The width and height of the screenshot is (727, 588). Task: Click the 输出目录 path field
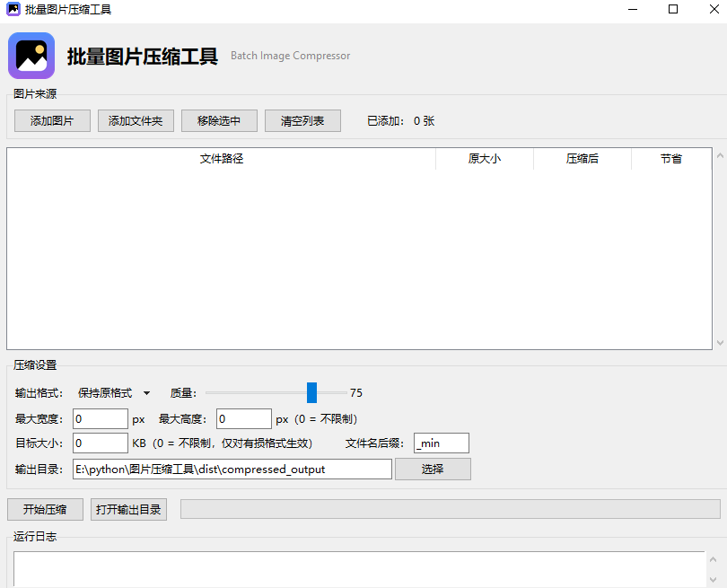[232, 470]
